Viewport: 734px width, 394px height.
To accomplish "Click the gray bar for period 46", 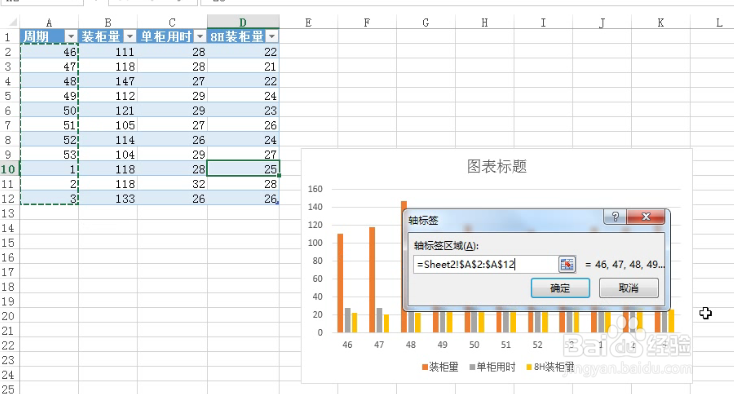I will click(x=347, y=321).
